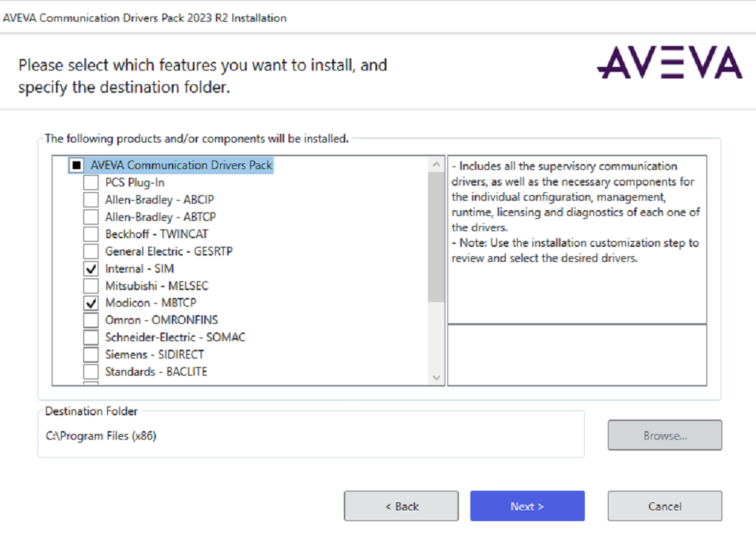Viewport: 756px width, 552px height.
Task: Check the PCS Plug-In checkbox
Action: pos(91,183)
